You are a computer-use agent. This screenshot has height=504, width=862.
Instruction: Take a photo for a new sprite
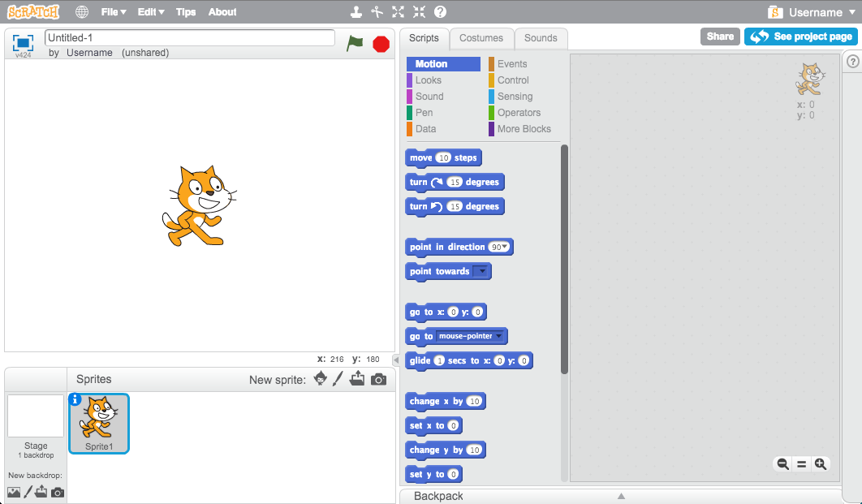coord(377,378)
